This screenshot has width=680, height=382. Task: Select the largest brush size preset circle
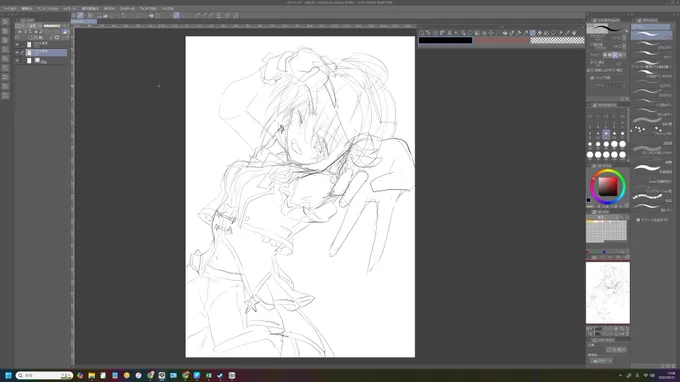tap(623, 155)
